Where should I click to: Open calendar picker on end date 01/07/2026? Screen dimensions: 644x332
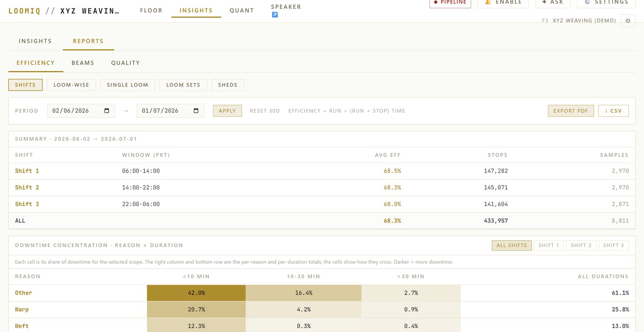[x=196, y=111]
